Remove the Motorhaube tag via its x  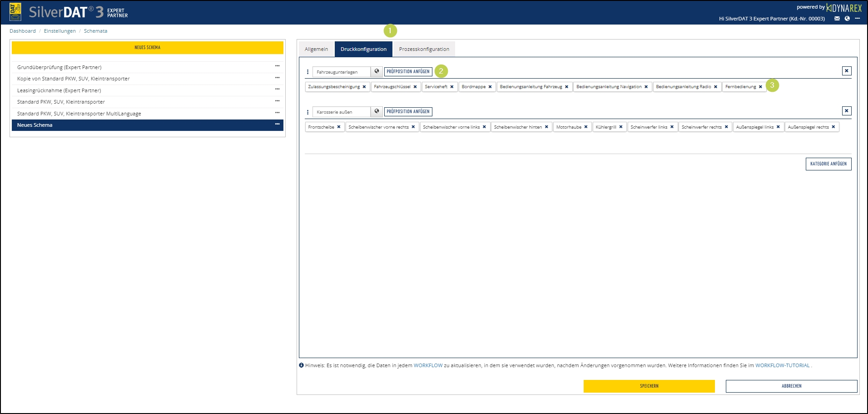(x=586, y=127)
